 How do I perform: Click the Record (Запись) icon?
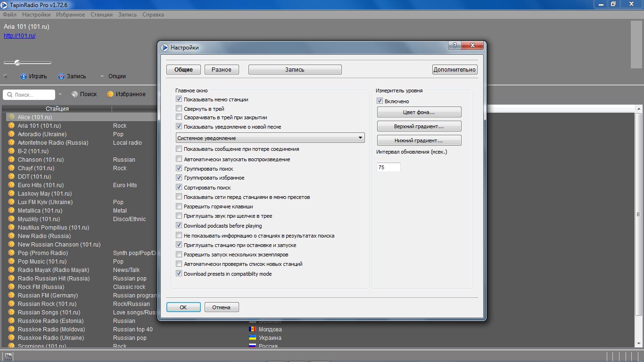61,76
